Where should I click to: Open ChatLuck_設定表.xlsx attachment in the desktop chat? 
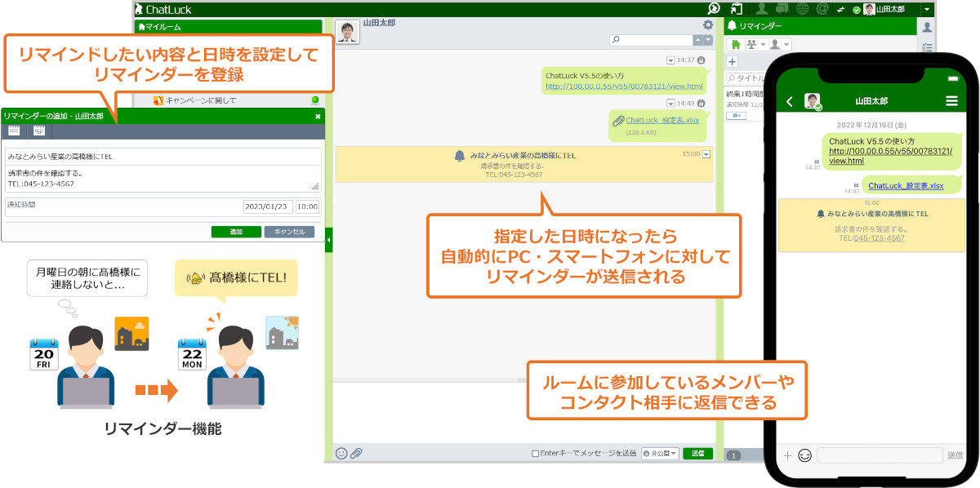[x=662, y=120]
